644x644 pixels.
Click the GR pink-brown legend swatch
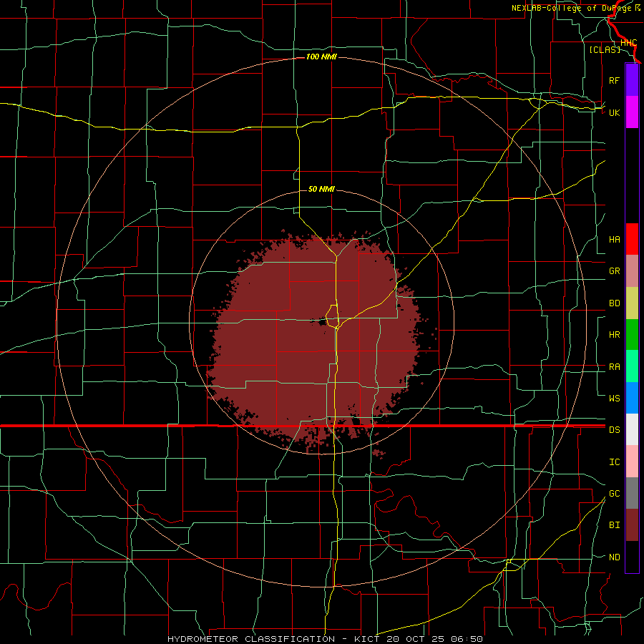632,271
